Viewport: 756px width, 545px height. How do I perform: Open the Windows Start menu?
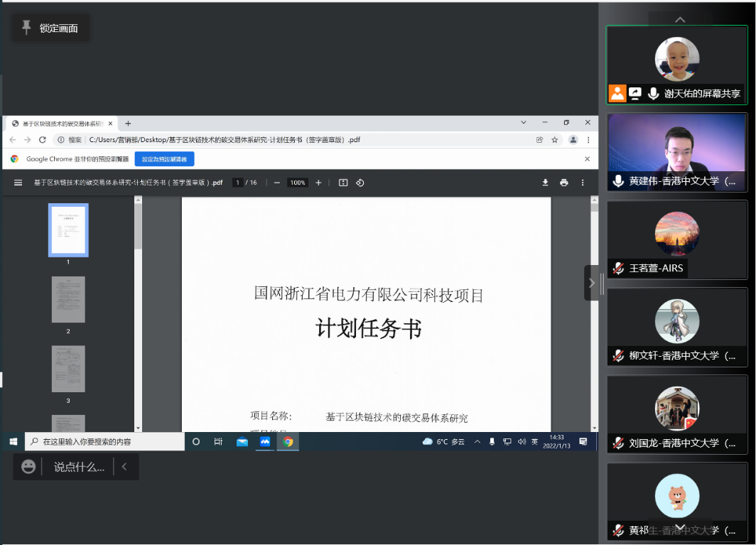click(13, 441)
